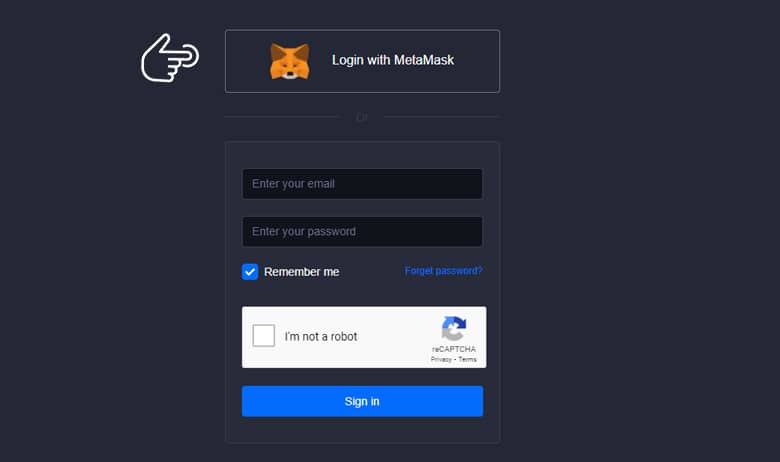Screen dimensions: 780x462
Task: Open the reCAPTCHA Terms link
Action: pos(467,359)
